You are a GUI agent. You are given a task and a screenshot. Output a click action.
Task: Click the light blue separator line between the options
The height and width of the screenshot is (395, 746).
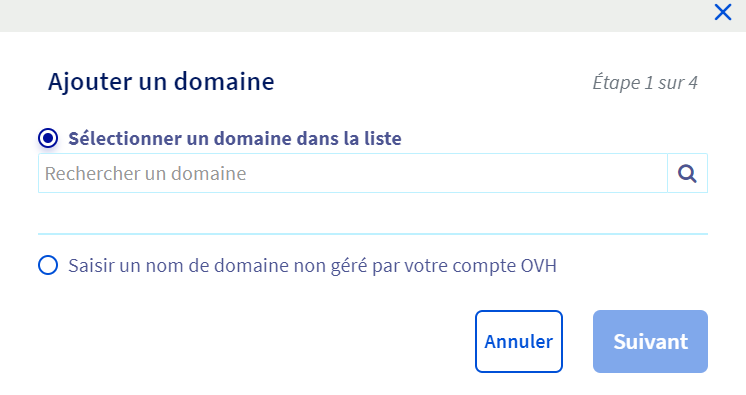click(x=373, y=234)
